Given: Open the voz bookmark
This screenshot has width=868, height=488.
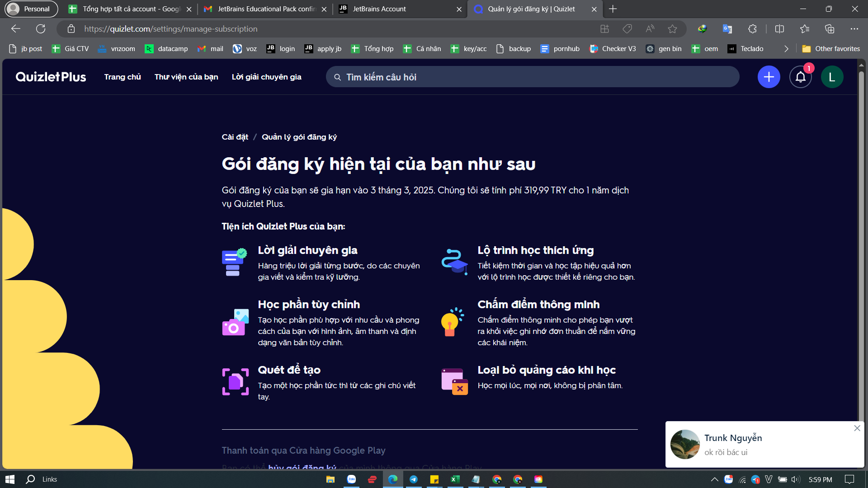Looking at the screenshot, I should pos(245,49).
